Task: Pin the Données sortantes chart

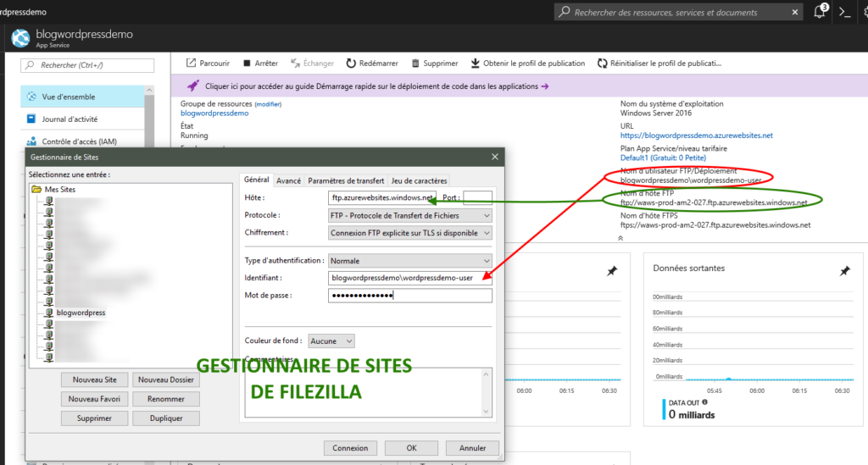Action: [x=845, y=271]
